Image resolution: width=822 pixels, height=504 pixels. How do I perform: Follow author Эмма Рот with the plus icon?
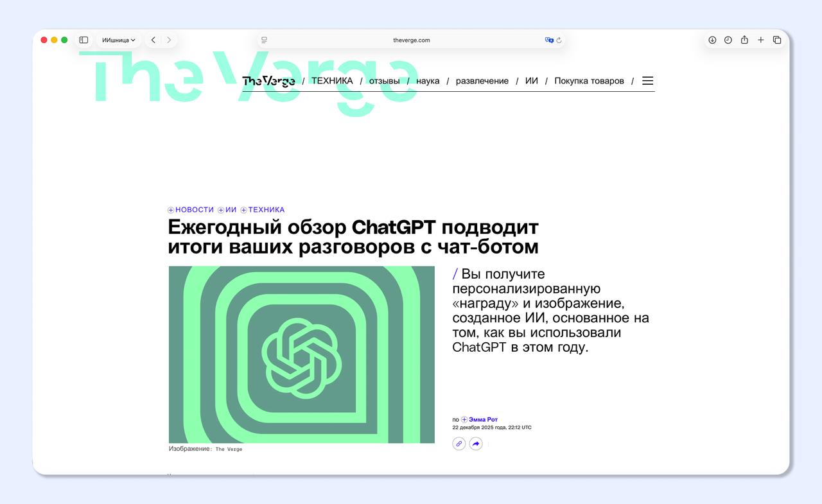pos(464,420)
